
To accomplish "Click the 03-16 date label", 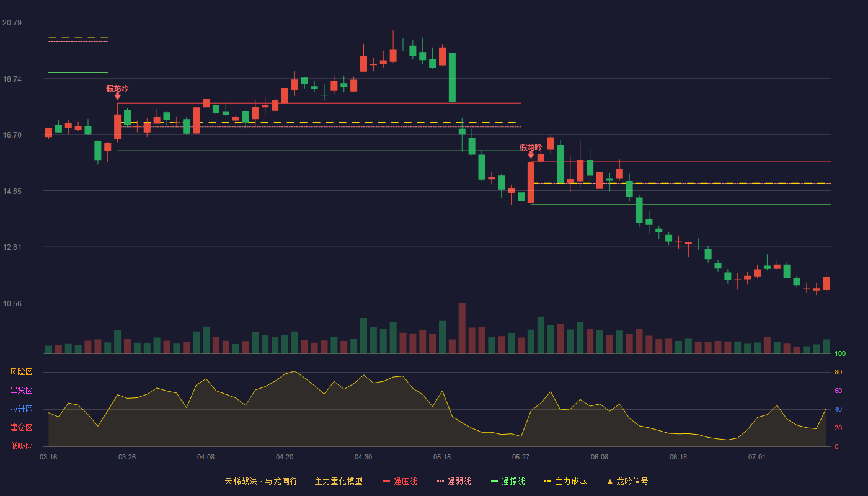I will click(48, 457).
